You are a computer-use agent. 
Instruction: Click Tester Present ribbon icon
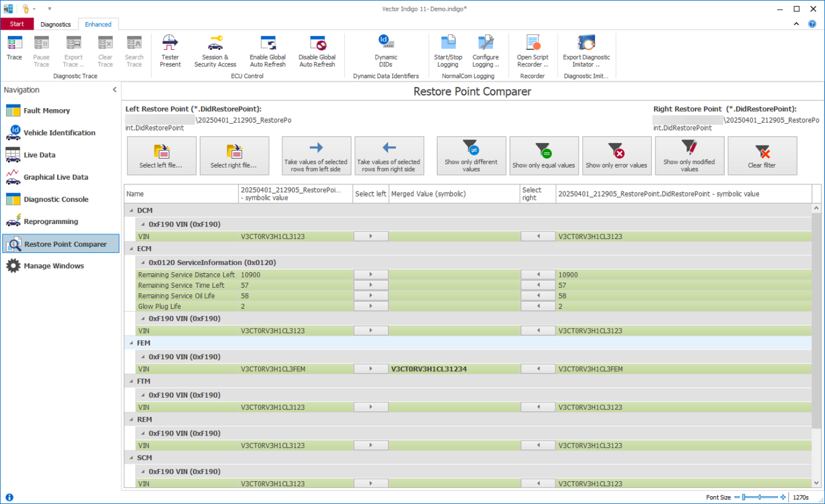coord(170,51)
